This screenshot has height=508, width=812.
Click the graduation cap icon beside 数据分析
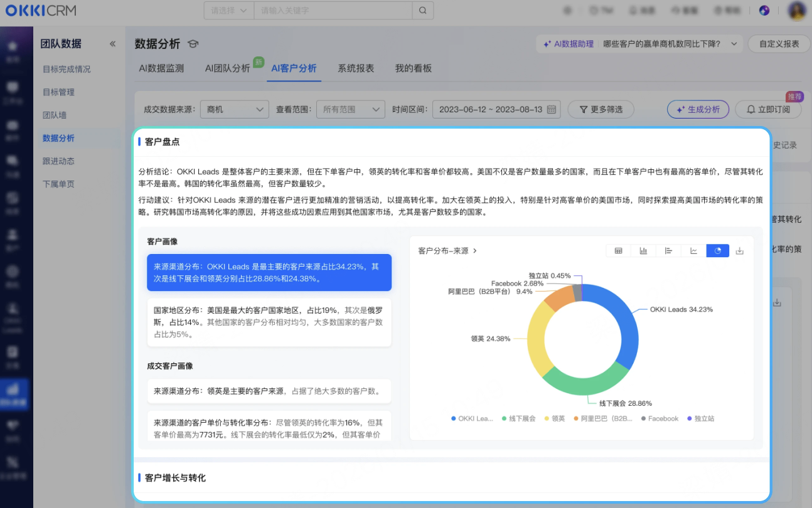tap(193, 44)
